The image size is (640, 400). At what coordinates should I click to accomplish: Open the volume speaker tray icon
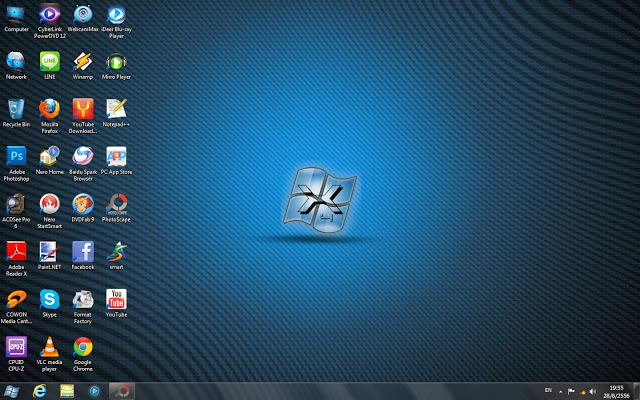click(593, 391)
